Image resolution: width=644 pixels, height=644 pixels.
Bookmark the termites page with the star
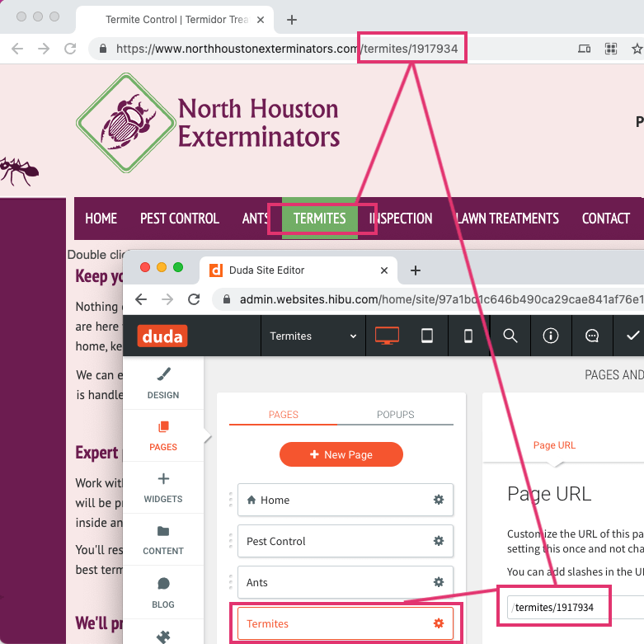pyautogui.click(x=637, y=49)
